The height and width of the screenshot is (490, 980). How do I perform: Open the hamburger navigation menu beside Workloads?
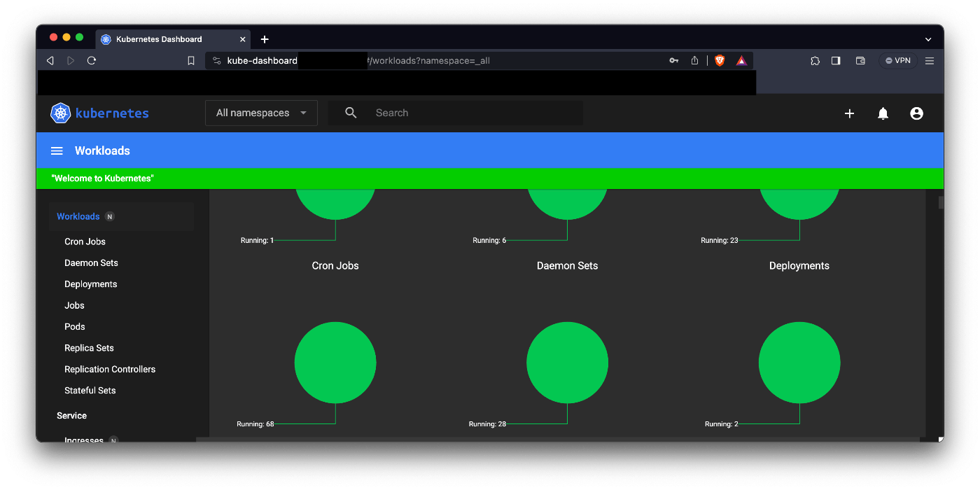[57, 150]
